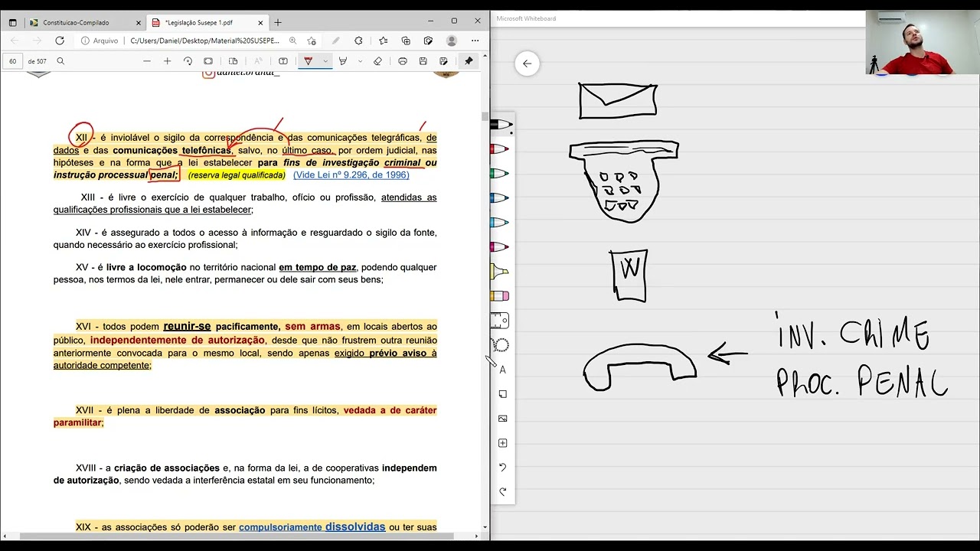The image size is (980, 551).
Task: Open the Vide Lei nº 9.296 link
Action: (351, 175)
